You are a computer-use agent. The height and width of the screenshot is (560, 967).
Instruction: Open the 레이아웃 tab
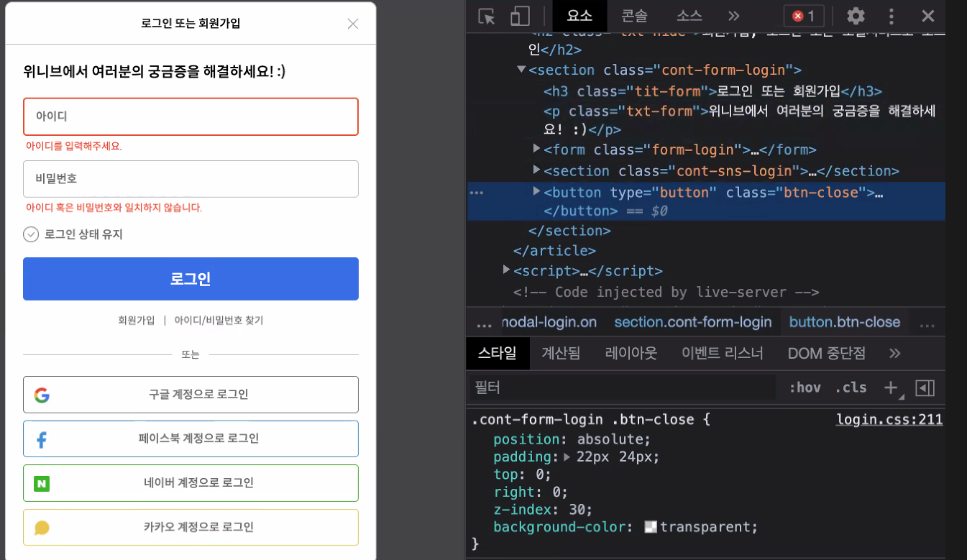[x=631, y=353]
